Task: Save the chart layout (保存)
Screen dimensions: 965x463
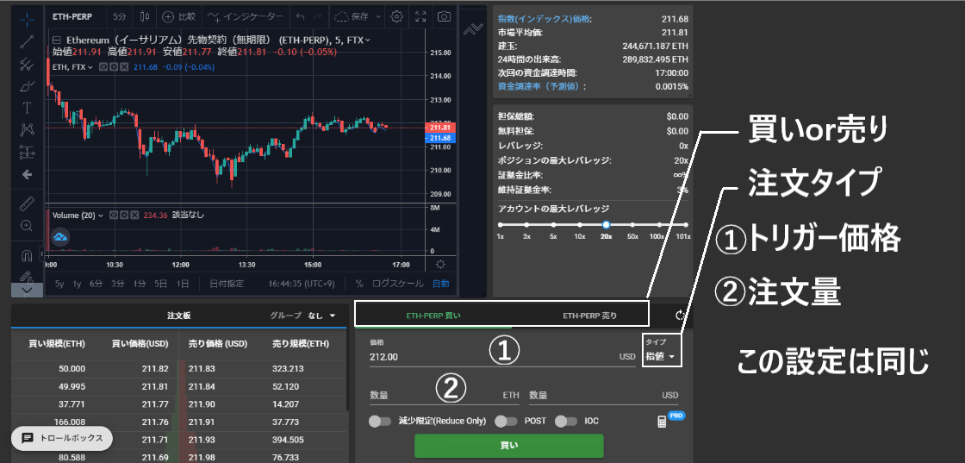Action: coord(353,17)
